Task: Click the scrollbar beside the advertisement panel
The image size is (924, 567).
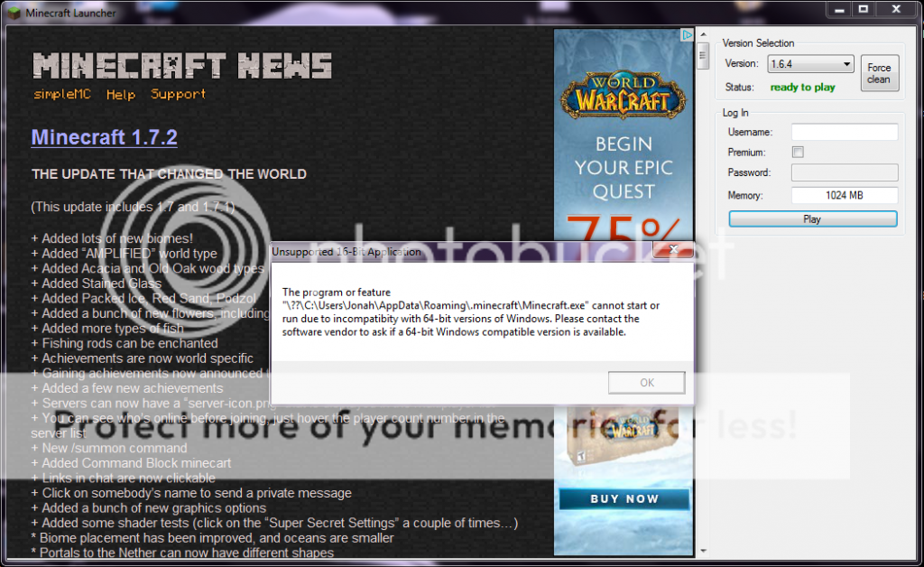Action: click(701, 55)
